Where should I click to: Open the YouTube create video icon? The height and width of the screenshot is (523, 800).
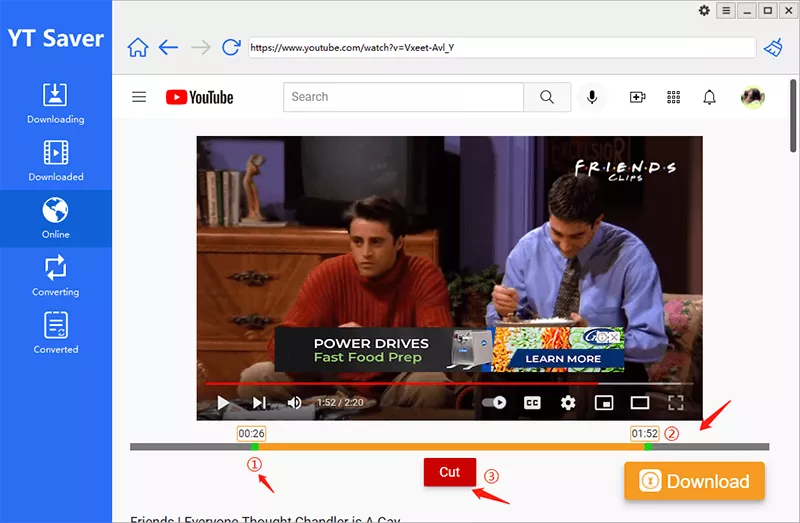[637, 97]
